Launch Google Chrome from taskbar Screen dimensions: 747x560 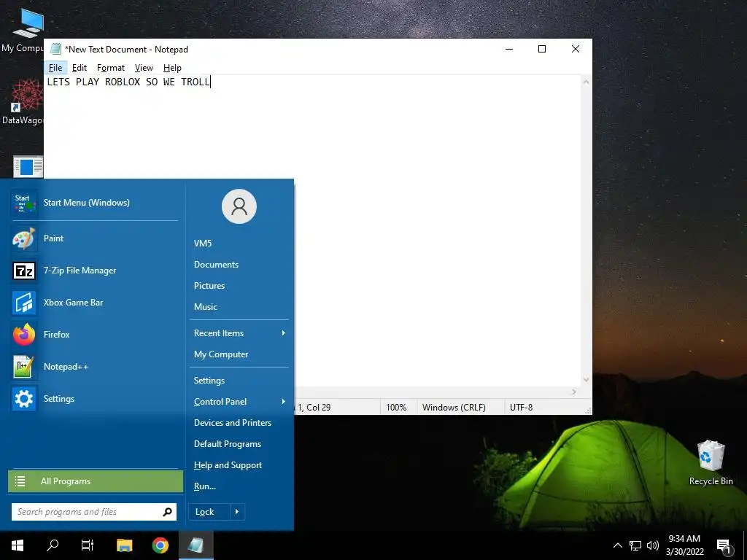click(x=160, y=545)
